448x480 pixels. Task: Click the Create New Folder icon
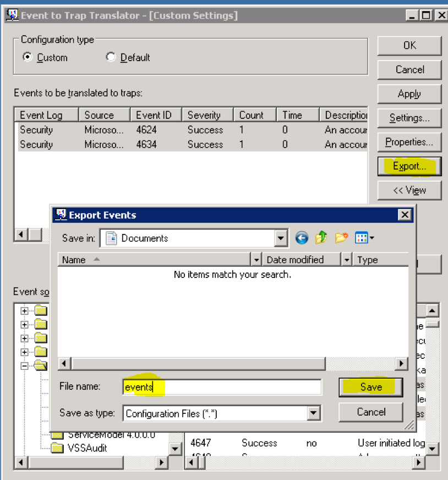click(x=341, y=238)
